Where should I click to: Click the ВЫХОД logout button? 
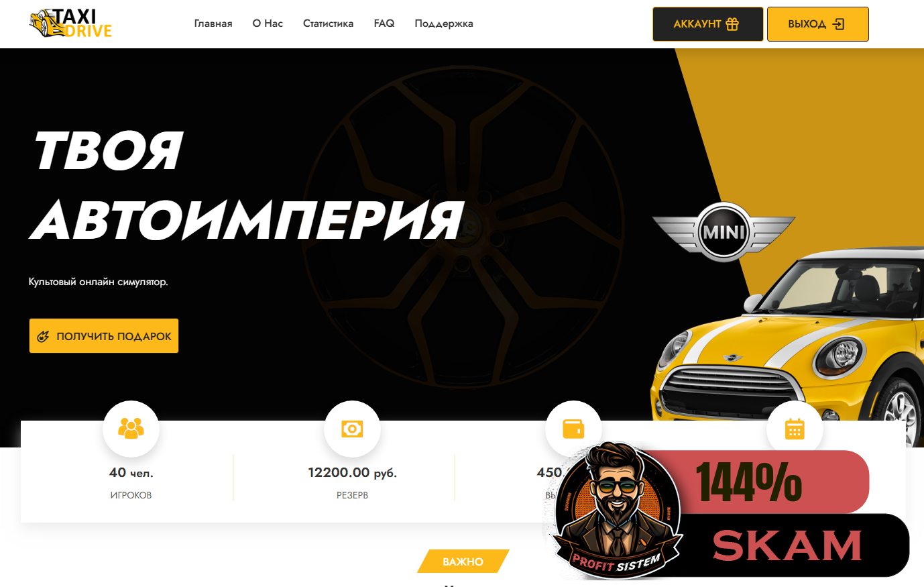(817, 24)
